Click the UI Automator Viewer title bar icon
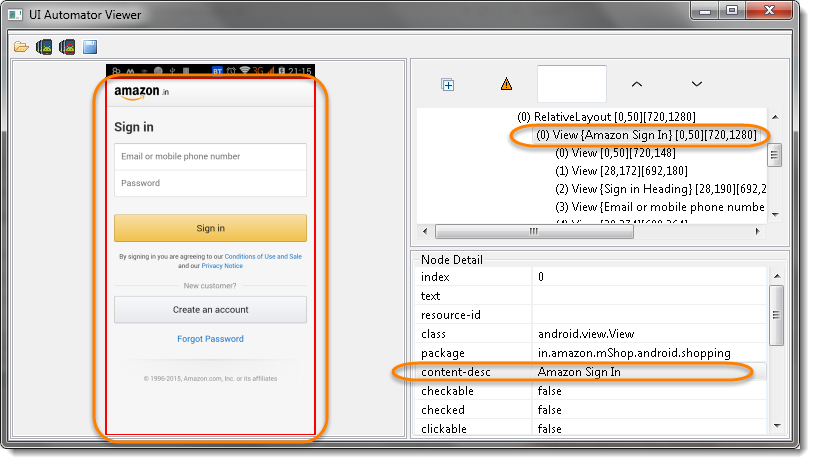The image size is (815, 464). tap(15, 15)
